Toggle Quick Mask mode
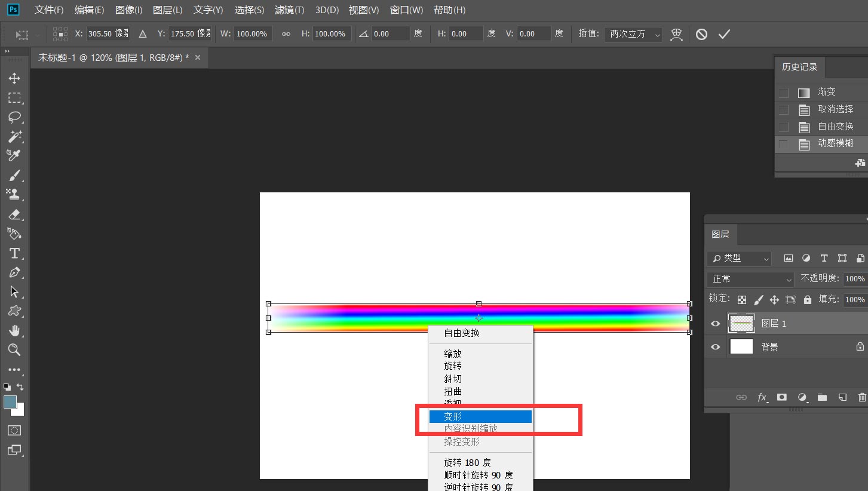 point(14,430)
